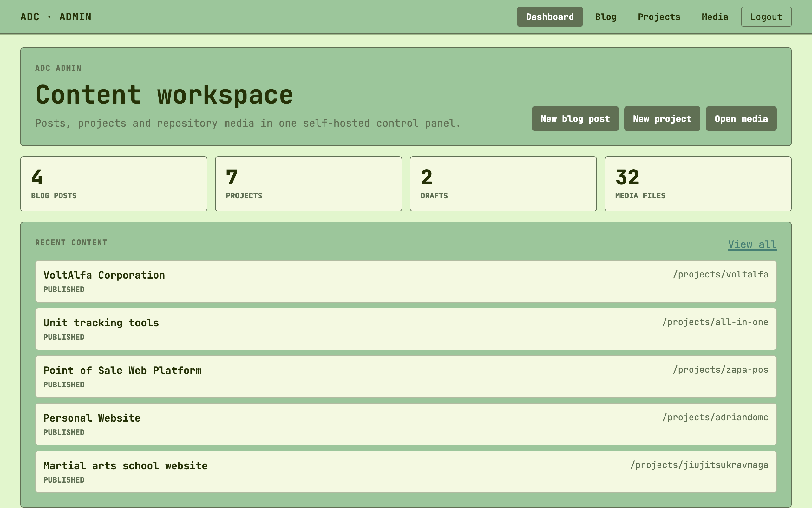
Task: Click the Recent Content section label
Action: (x=71, y=243)
